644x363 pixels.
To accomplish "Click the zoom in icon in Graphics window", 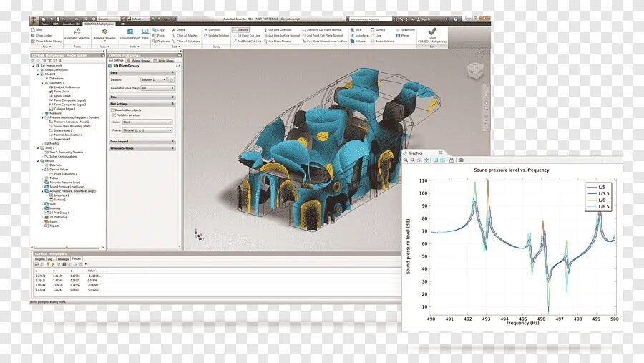I will [x=406, y=160].
